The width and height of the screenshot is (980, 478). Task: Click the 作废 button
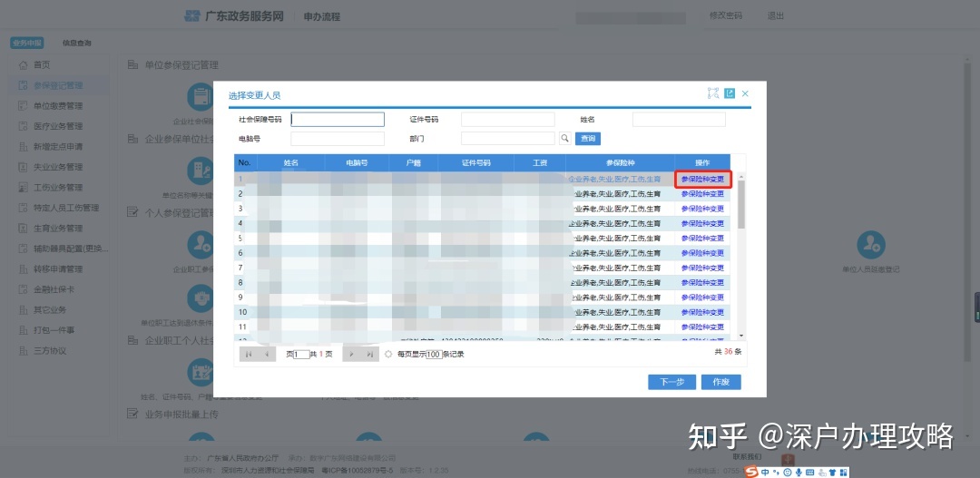tap(721, 382)
